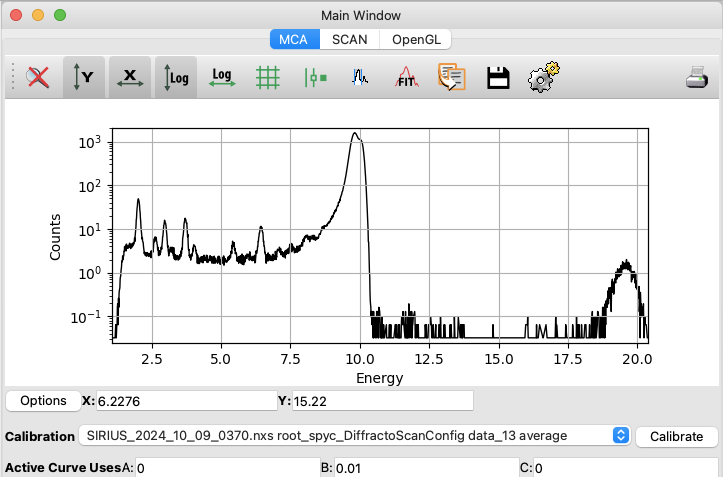Enable logarithmic X axis scale

point(222,77)
